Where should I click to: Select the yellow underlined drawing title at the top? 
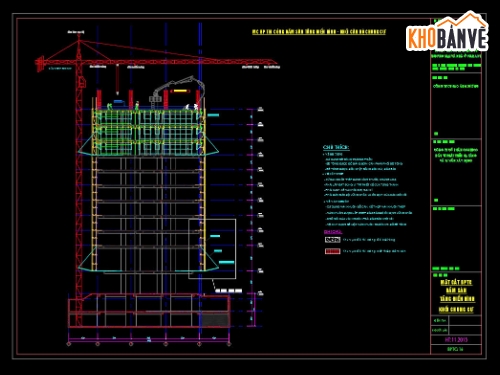click(319, 32)
